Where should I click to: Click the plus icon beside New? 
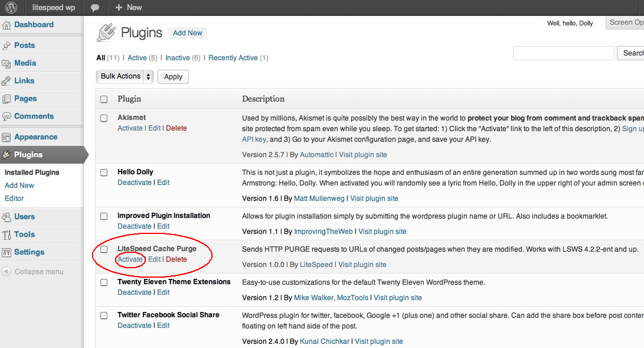pos(119,8)
